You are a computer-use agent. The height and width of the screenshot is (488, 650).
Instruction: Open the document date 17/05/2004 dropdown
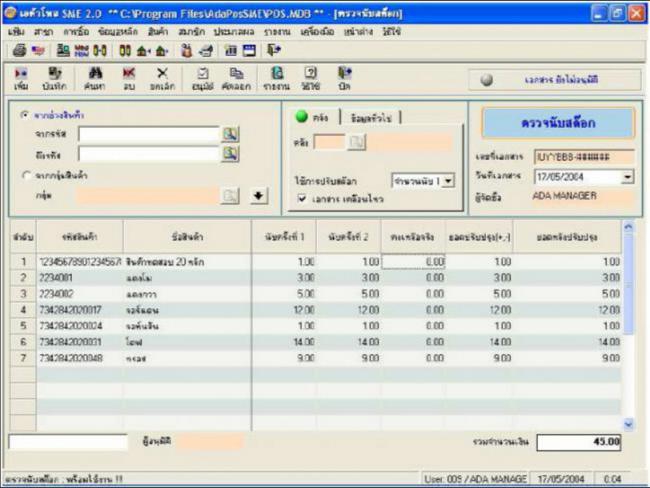628,177
